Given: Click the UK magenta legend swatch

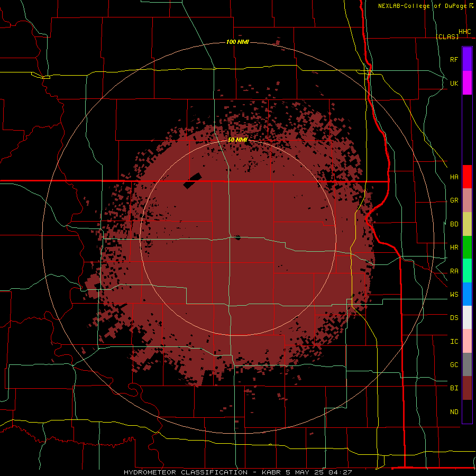Looking at the screenshot, I should [467, 83].
